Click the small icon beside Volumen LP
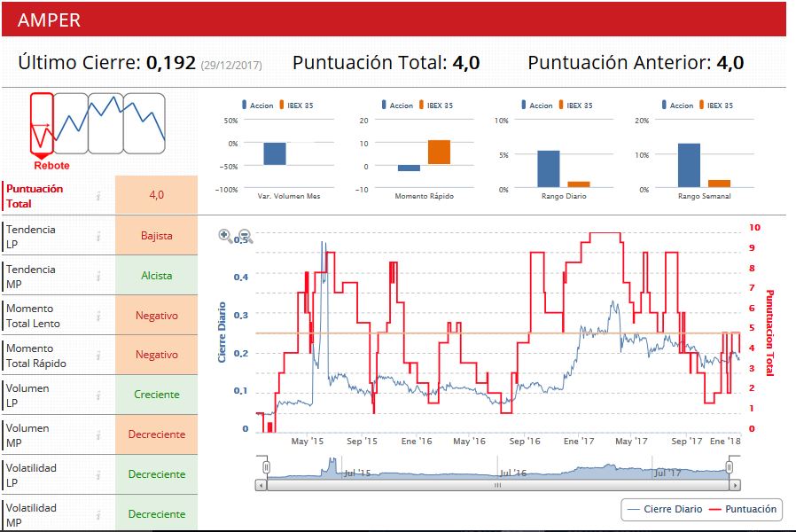The width and height of the screenshot is (796, 532). coord(98,395)
